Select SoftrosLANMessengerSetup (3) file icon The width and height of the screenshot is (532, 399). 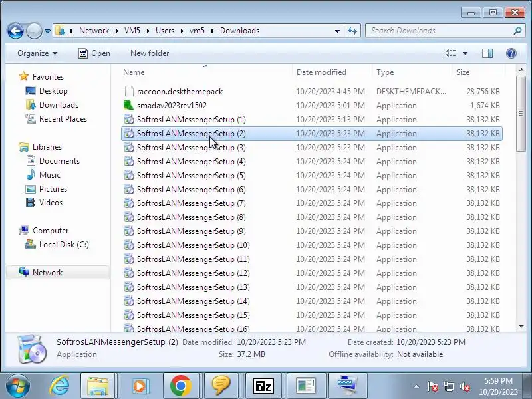[129, 147]
